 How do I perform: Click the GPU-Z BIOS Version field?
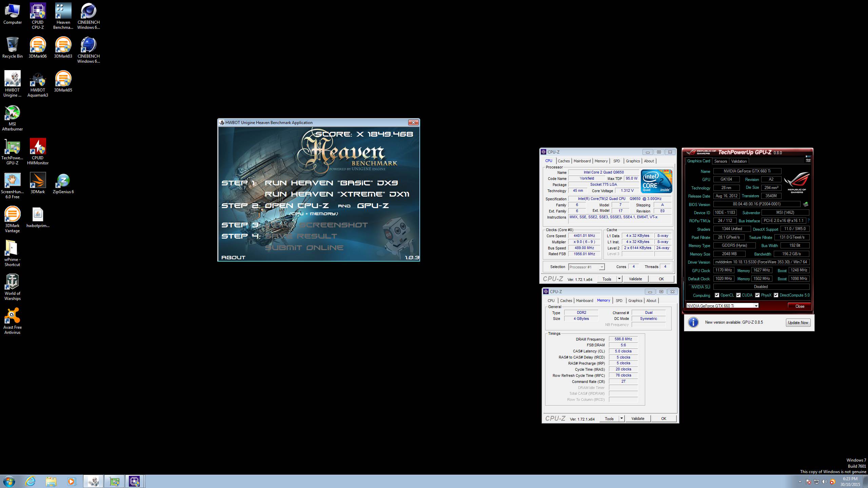point(757,204)
